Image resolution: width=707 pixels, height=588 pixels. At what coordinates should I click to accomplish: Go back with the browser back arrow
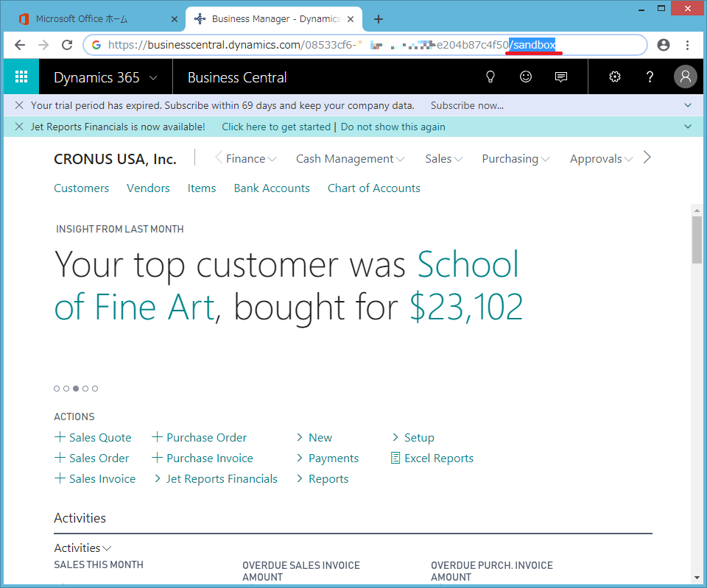tap(20, 45)
